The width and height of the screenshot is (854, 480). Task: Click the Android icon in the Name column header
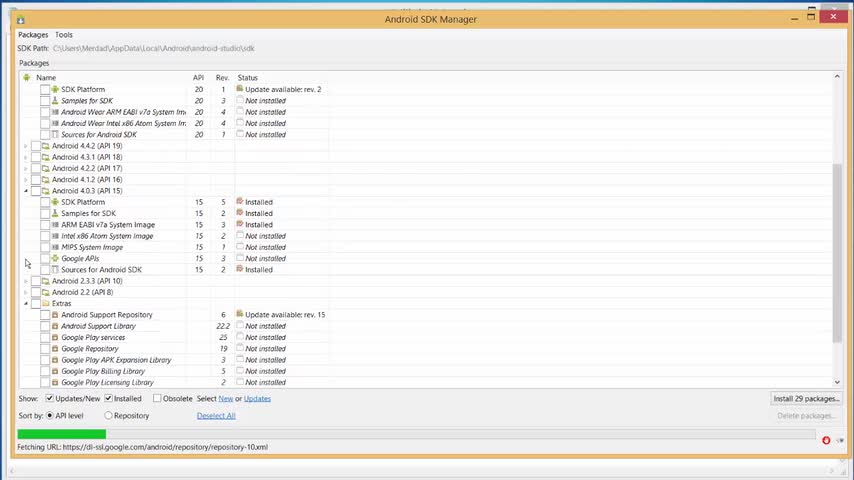coord(27,78)
